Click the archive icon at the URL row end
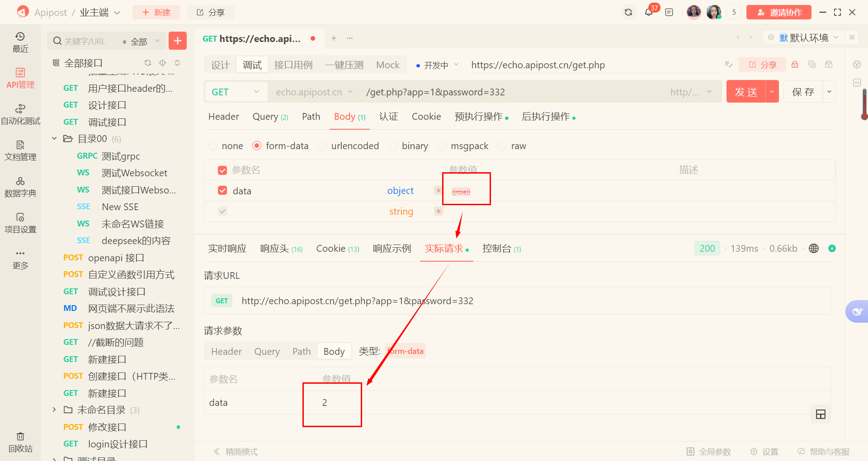The height and width of the screenshot is (461, 868). [829, 65]
